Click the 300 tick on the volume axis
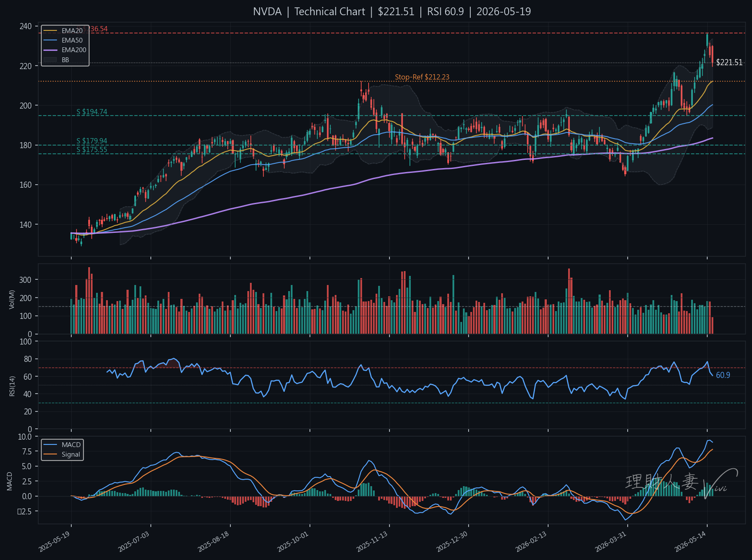 26,280
